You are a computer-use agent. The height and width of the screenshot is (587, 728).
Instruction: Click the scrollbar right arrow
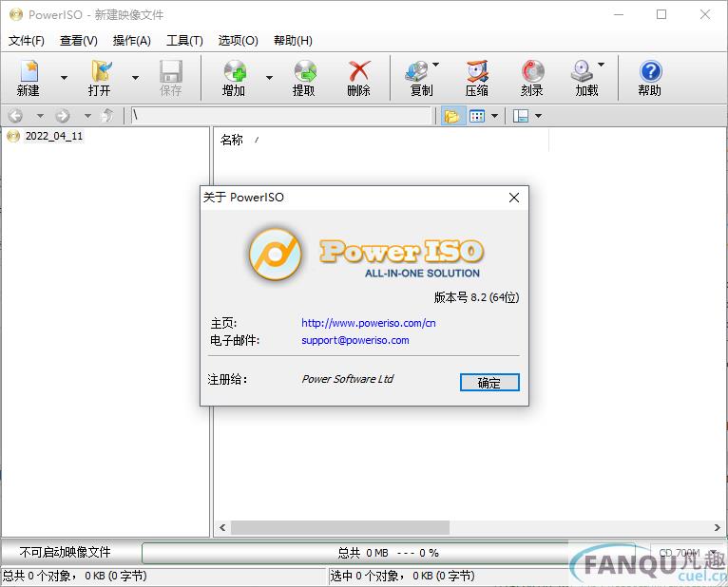point(717,527)
